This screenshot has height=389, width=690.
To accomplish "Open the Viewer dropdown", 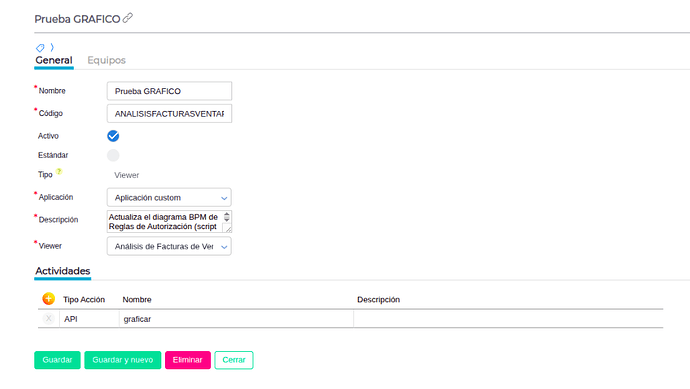I will (x=169, y=246).
